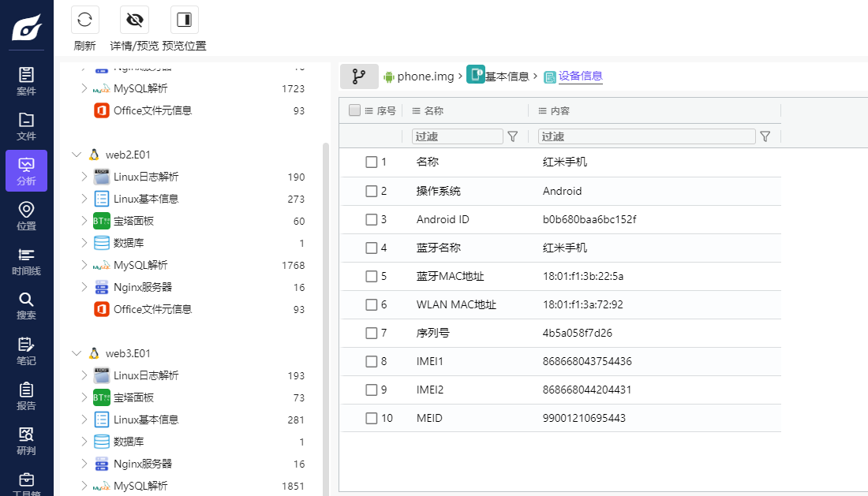Expand Linux日志解析 under web3.E01

[x=84, y=375]
